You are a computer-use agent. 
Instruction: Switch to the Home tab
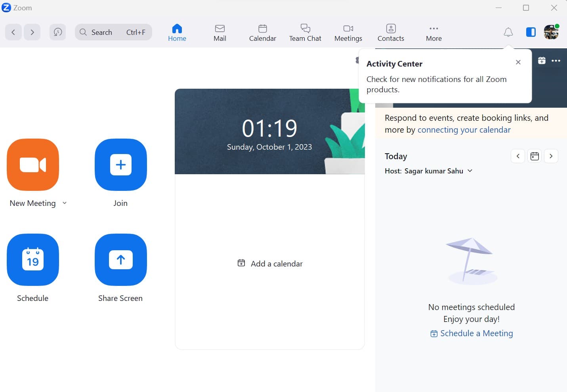coord(177,32)
